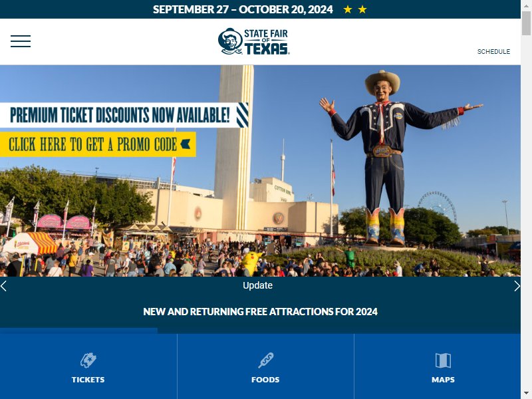The image size is (532, 399).
Task: Click the Premium Ticket Discounts banner
Action: tap(124, 115)
